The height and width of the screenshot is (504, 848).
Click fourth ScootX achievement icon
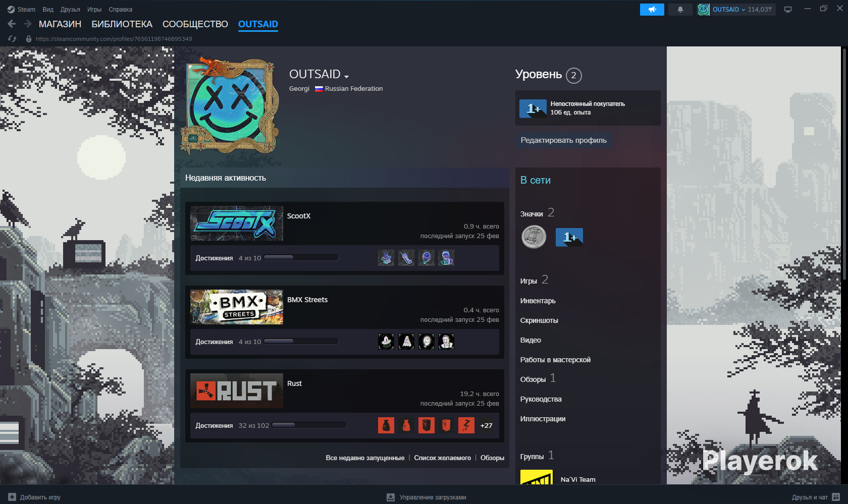point(446,258)
